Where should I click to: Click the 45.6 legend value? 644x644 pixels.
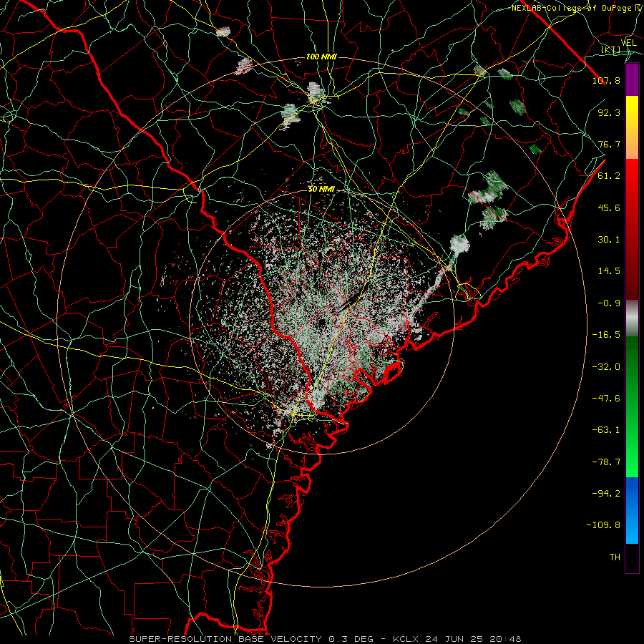click(x=609, y=208)
